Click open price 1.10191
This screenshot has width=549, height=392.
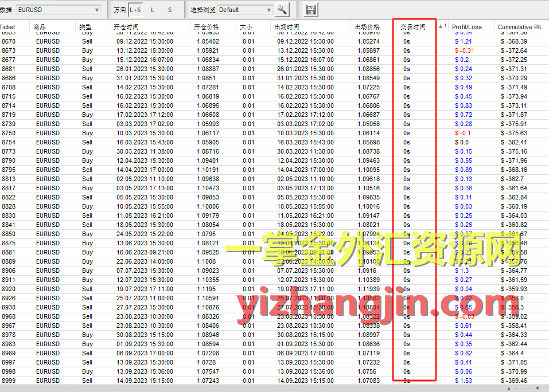[x=208, y=170]
